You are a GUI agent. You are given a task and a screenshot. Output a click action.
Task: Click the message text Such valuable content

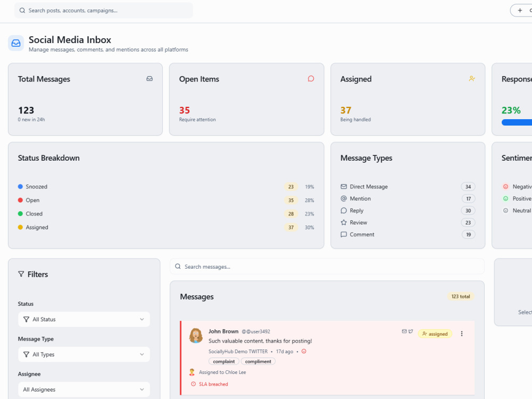pos(260,341)
